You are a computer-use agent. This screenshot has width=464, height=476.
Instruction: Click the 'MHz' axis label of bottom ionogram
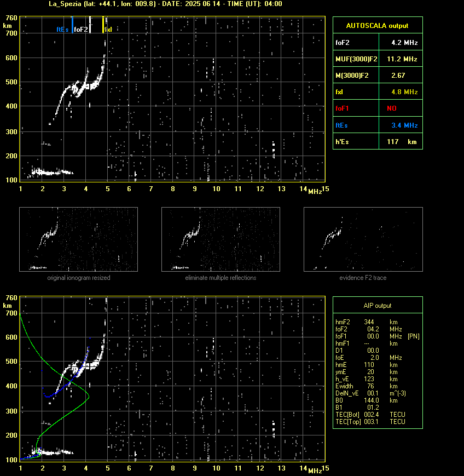point(315,471)
